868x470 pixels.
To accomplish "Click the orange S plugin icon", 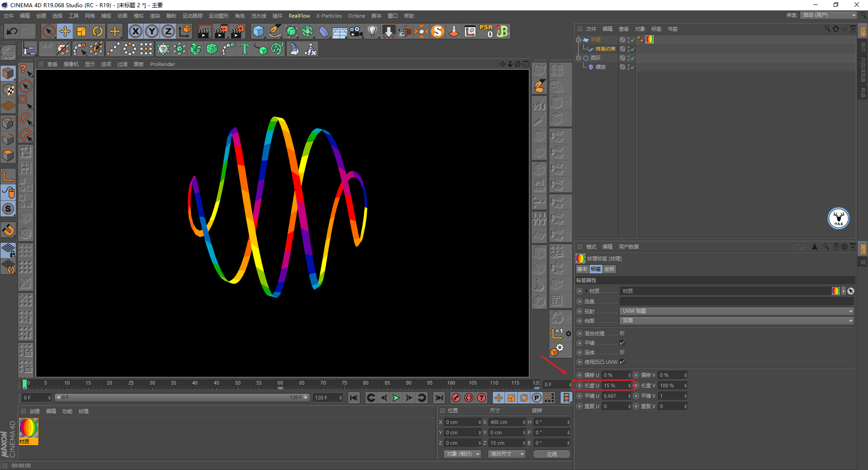I will tap(438, 31).
